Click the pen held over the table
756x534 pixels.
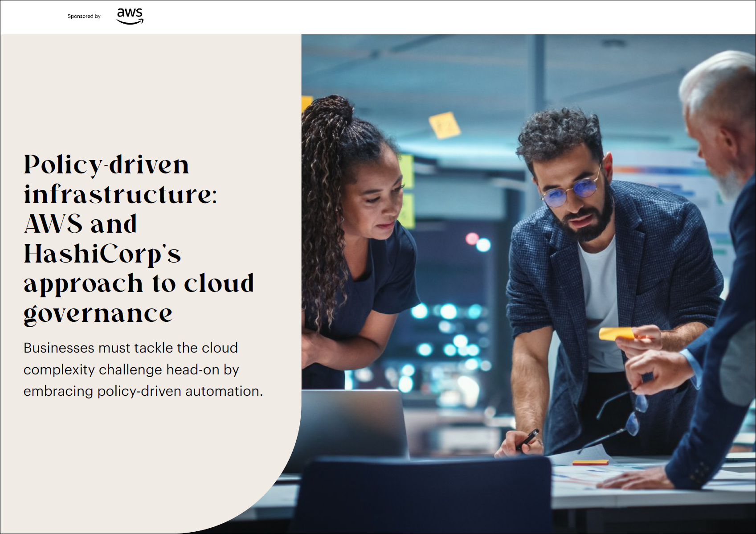528,439
